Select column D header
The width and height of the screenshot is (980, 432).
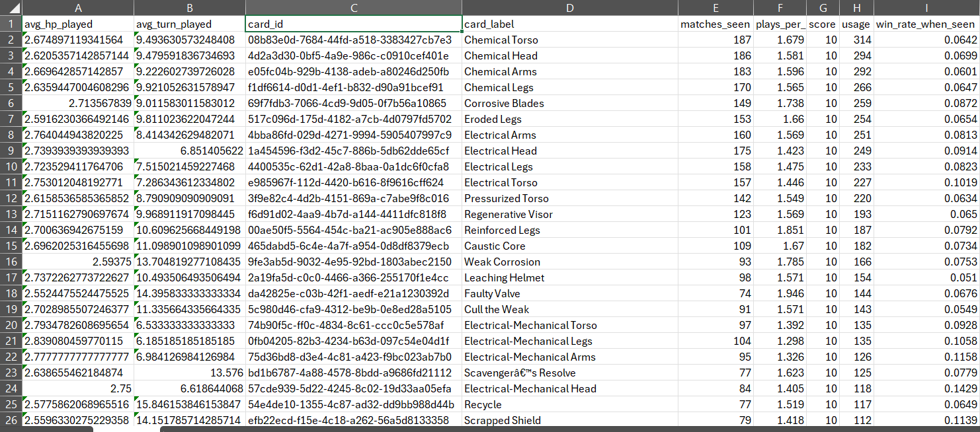(x=570, y=8)
